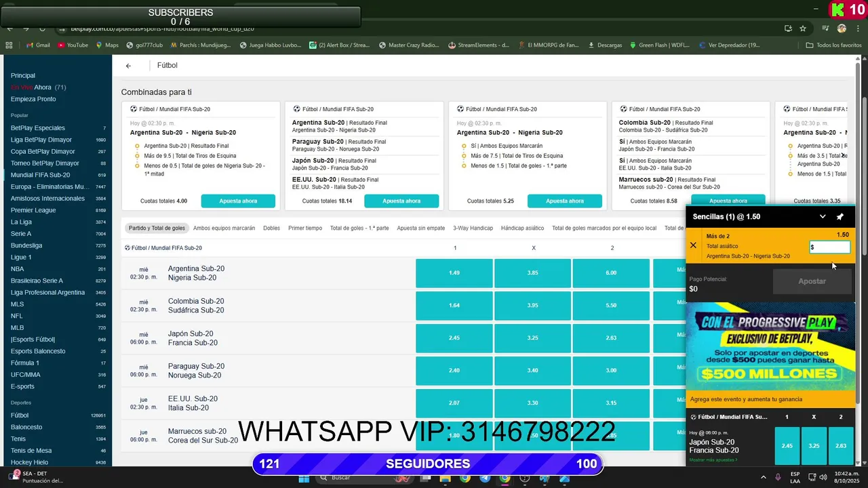Open the Descargas bookmark
Screen dimensions: 868x488
pos(605,45)
